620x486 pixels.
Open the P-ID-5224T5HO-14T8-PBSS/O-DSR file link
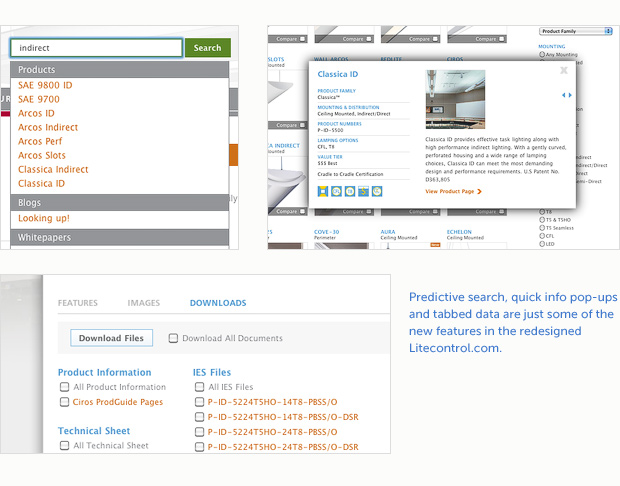tap(283, 417)
